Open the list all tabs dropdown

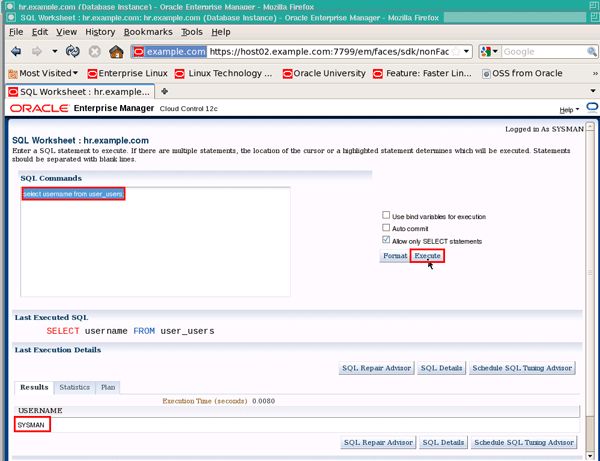tap(593, 91)
